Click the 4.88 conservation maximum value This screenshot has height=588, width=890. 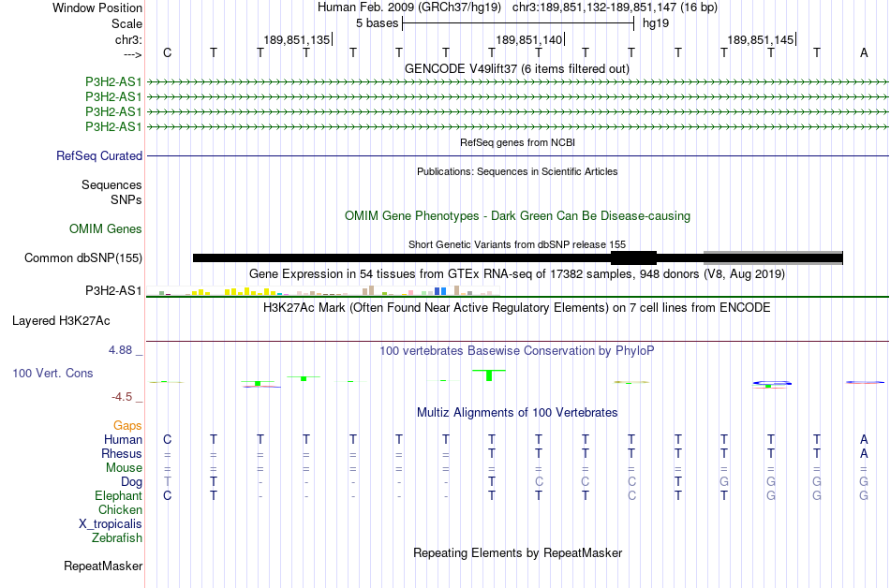click(x=120, y=350)
